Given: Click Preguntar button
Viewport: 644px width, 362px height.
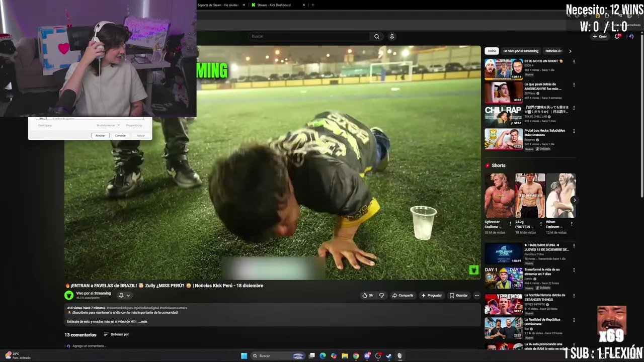Looking at the screenshot, I should (x=432, y=295).
